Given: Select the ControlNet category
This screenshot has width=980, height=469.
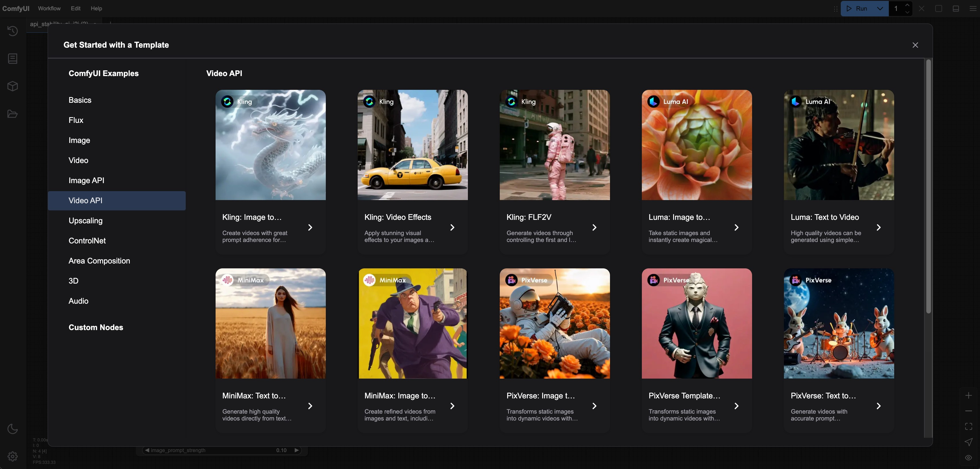Looking at the screenshot, I should pyautogui.click(x=87, y=241).
